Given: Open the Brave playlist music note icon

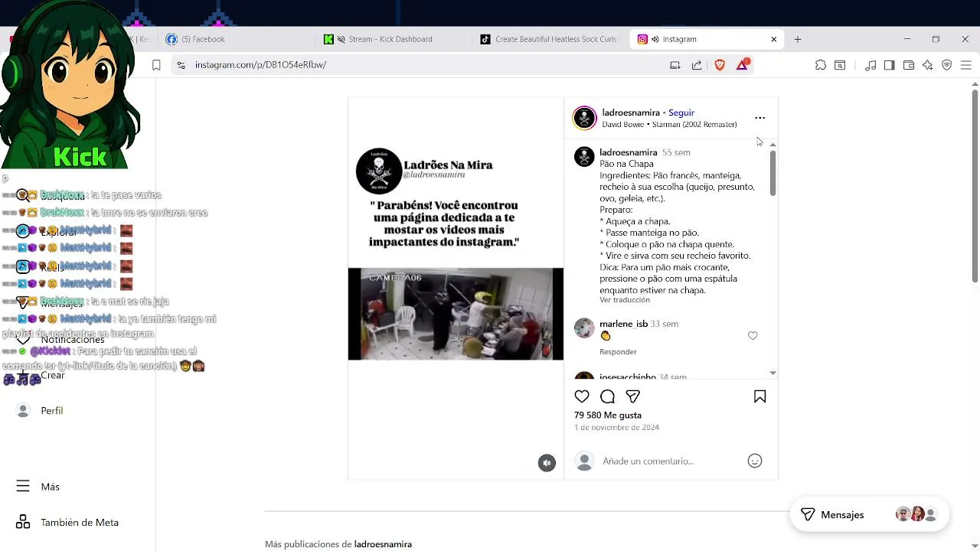Looking at the screenshot, I should (871, 65).
